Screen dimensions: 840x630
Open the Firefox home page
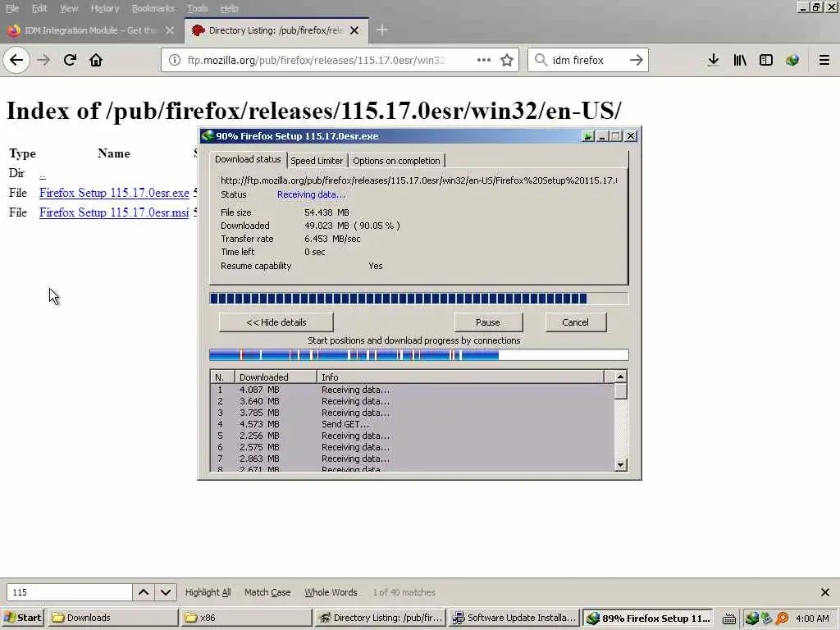96,60
